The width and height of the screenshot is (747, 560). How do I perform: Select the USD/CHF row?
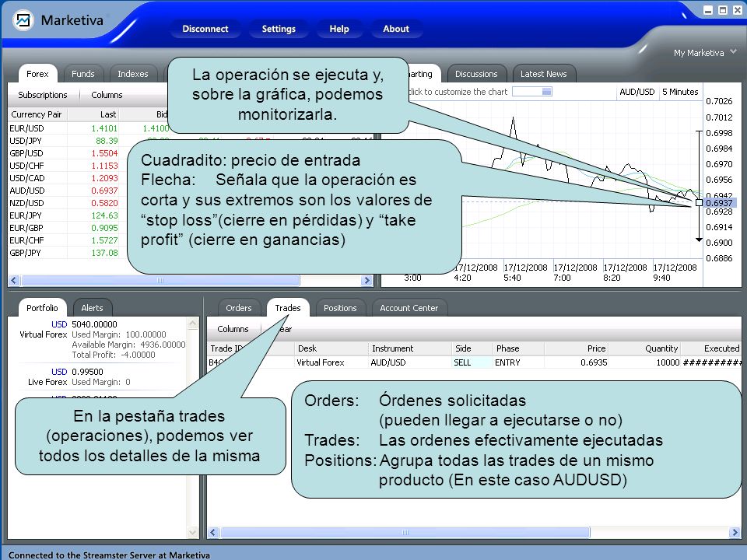click(67, 165)
